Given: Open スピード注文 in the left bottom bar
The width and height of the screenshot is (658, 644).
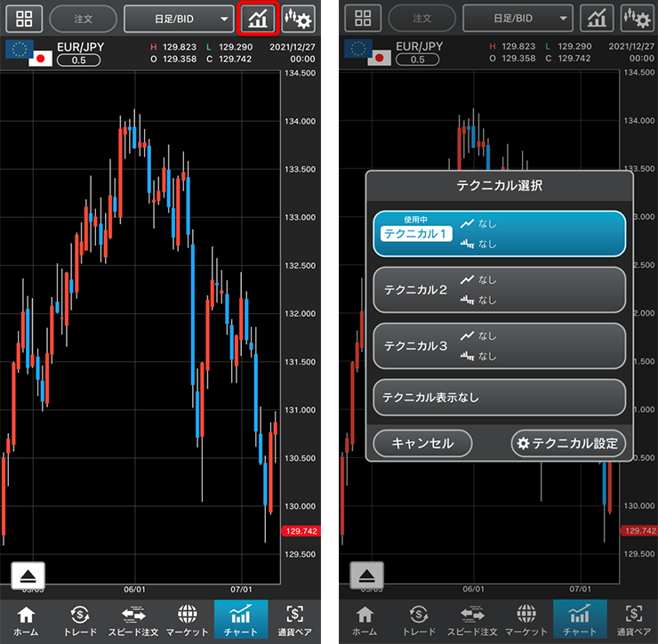Looking at the screenshot, I should [133, 621].
